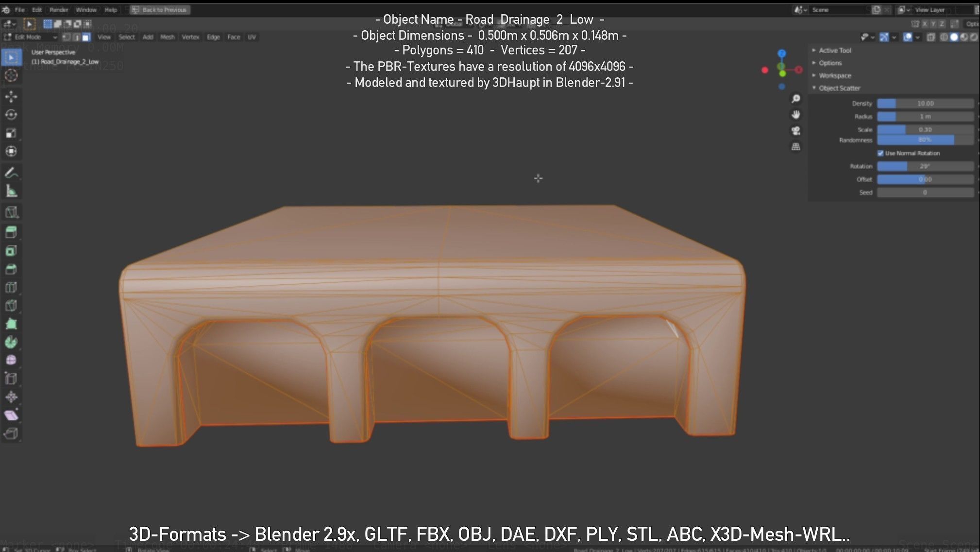Open the UV menu
This screenshot has width=980, height=552.
(x=252, y=37)
